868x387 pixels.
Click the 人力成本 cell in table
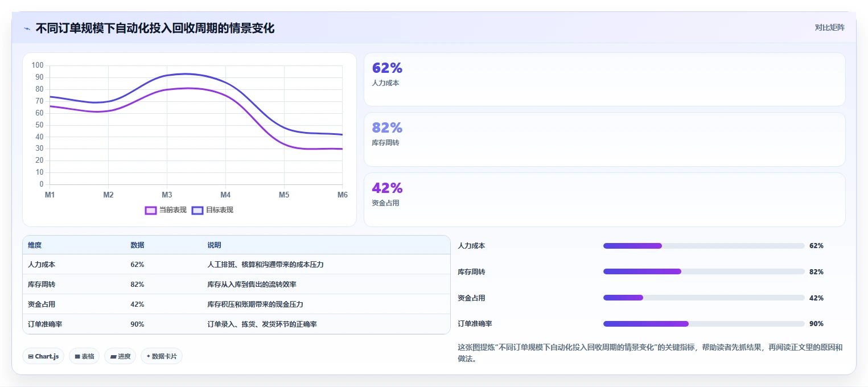pyautogui.click(x=42, y=265)
